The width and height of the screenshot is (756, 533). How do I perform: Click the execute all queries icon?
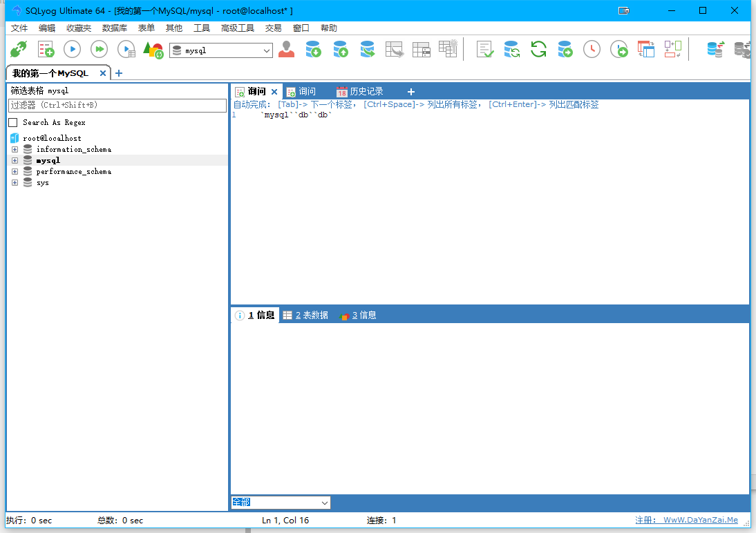pos(100,49)
